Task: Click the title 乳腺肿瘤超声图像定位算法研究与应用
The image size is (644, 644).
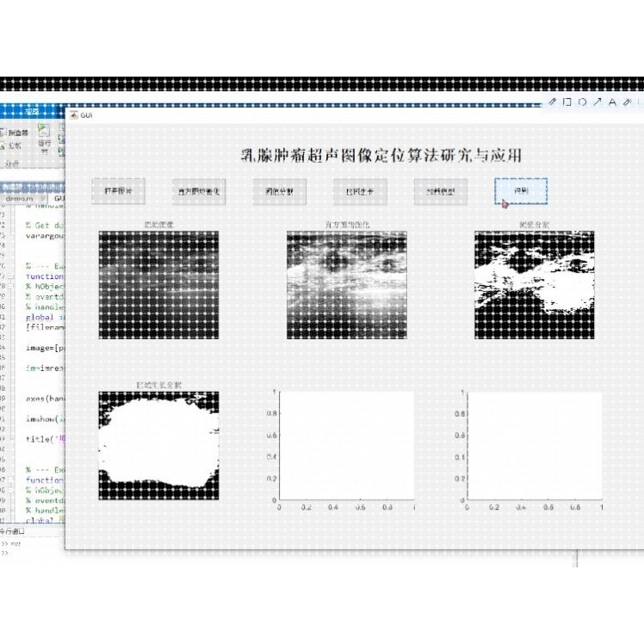Action: click(381, 156)
